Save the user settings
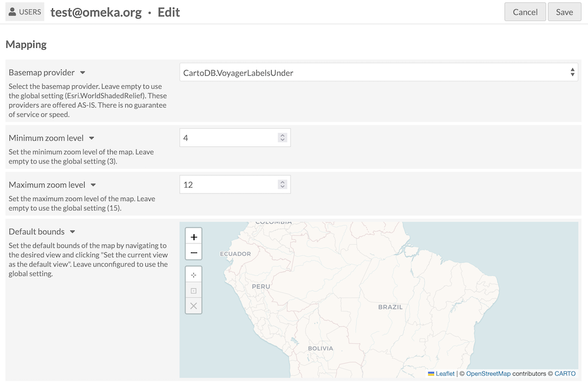The width and height of the screenshot is (588, 388). pyautogui.click(x=564, y=12)
